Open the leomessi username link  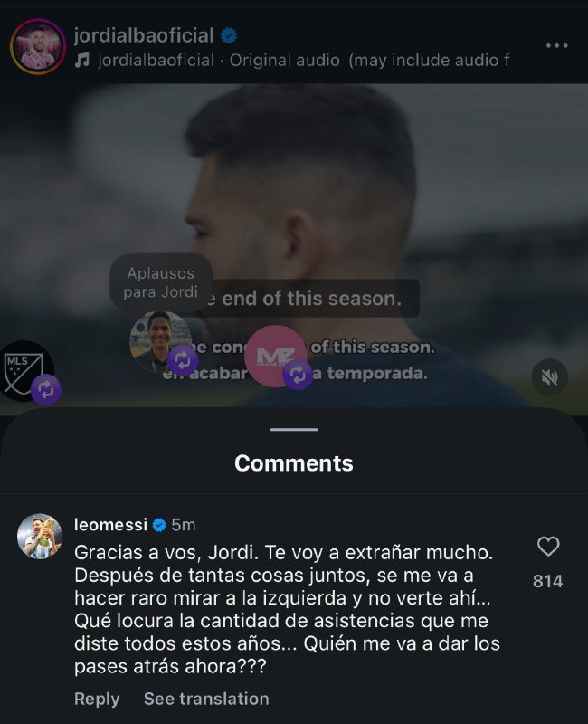click(109, 525)
